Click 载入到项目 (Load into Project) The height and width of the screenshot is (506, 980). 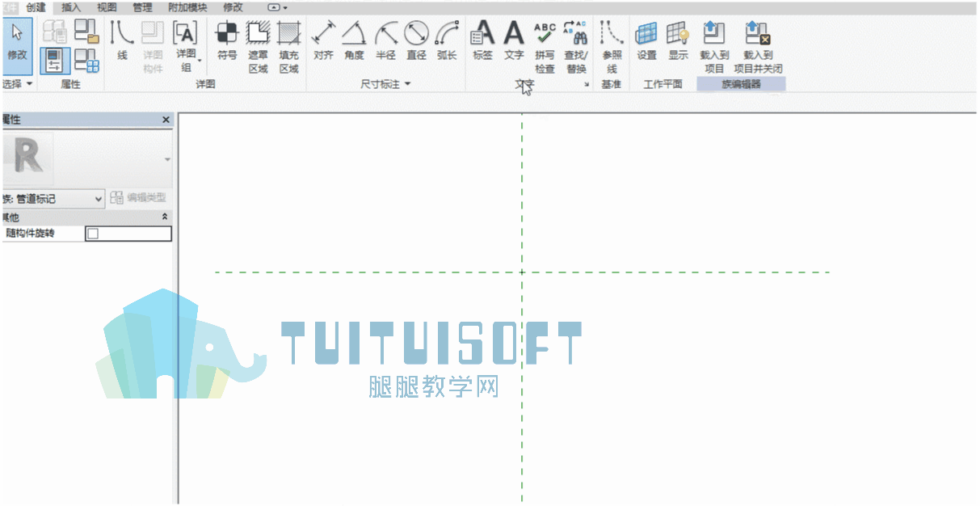(714, 48)
